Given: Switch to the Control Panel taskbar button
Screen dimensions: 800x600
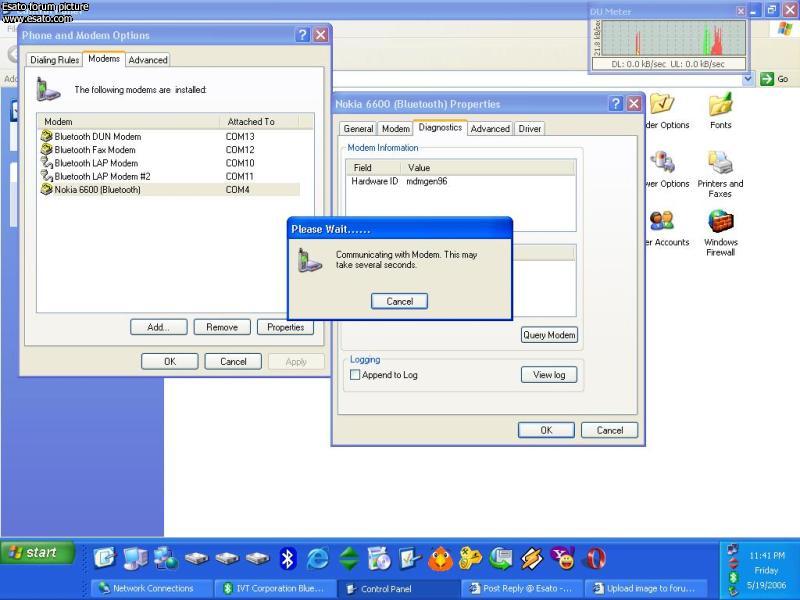Looking at the screenshot, I should point(399,588).
